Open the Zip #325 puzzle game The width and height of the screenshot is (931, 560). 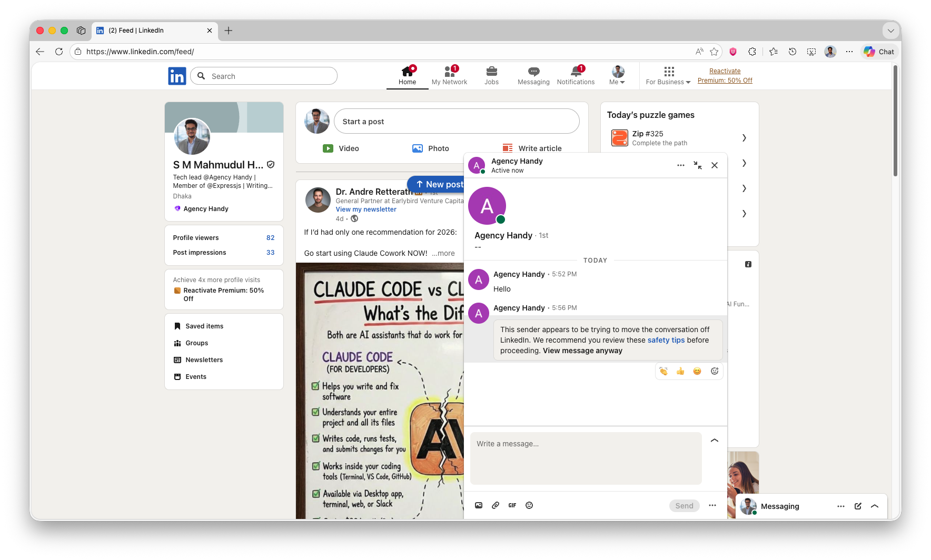coord(679,138)
